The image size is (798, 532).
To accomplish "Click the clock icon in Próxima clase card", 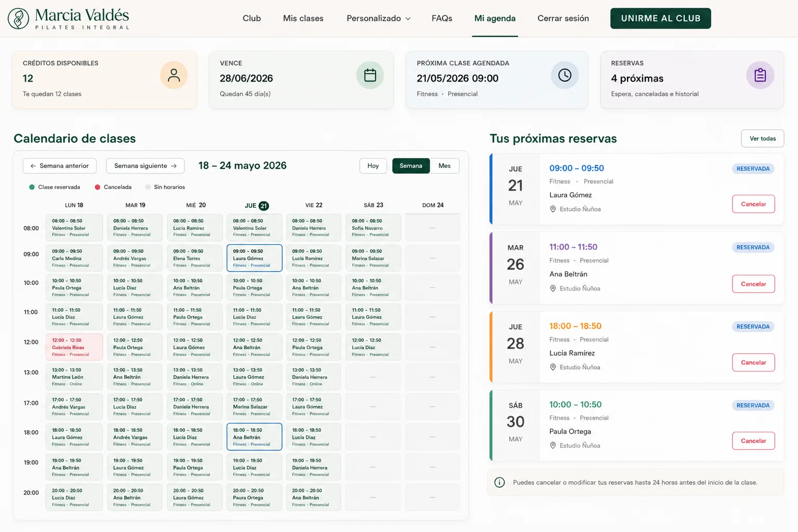I will (565, 75).
